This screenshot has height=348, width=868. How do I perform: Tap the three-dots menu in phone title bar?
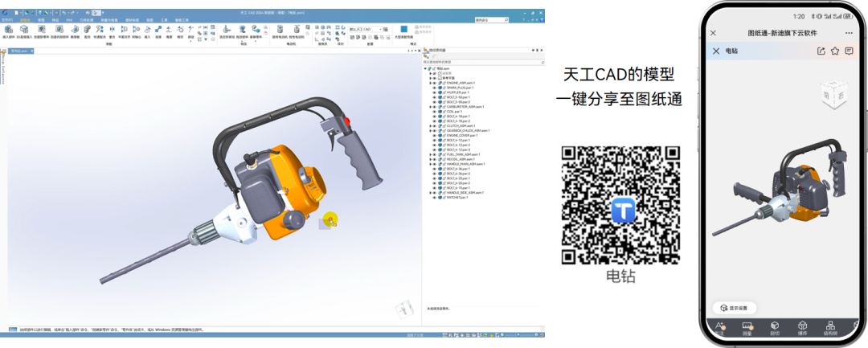coord(849,33)
